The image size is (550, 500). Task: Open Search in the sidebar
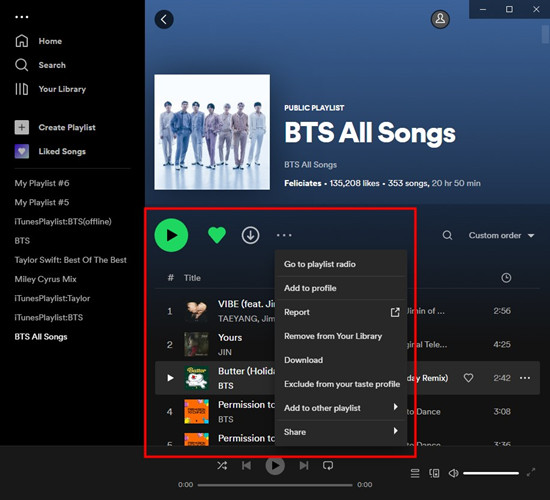click(x=40, y=65)
